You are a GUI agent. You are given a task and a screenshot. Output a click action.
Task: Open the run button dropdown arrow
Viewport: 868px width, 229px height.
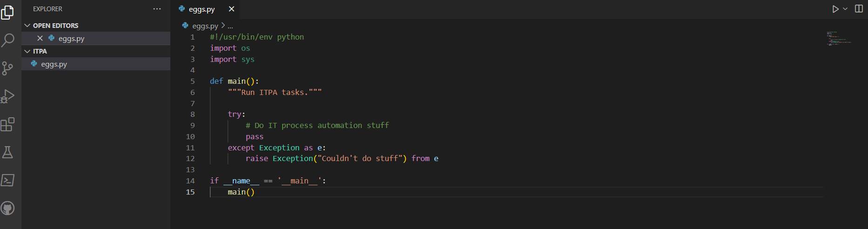coord(845,9)
